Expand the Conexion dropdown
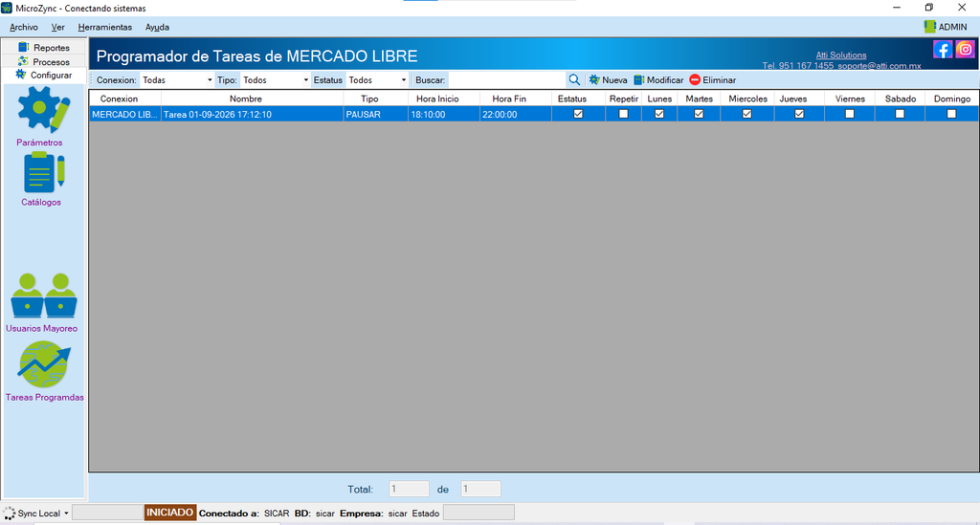The width and height of the screenshot is (980, 525). coord(209,80)
